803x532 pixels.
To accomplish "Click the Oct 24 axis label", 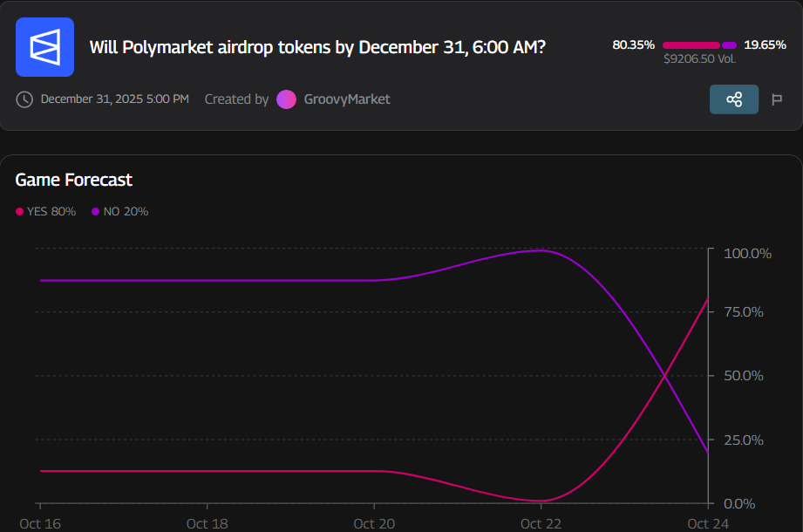I will (708, 524).
